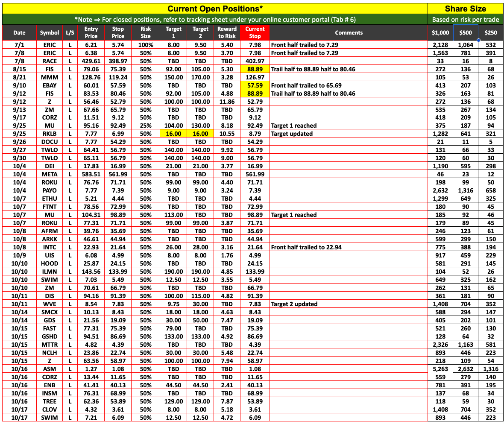Select the 100% risk size cell for ERIC
This screenshot has width=504, height=424.
tap(146, 45)
